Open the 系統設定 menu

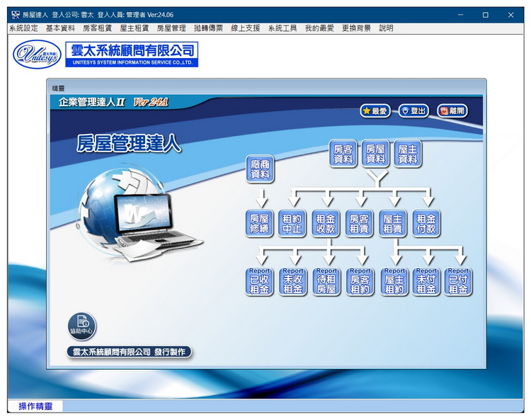[23, 28]
